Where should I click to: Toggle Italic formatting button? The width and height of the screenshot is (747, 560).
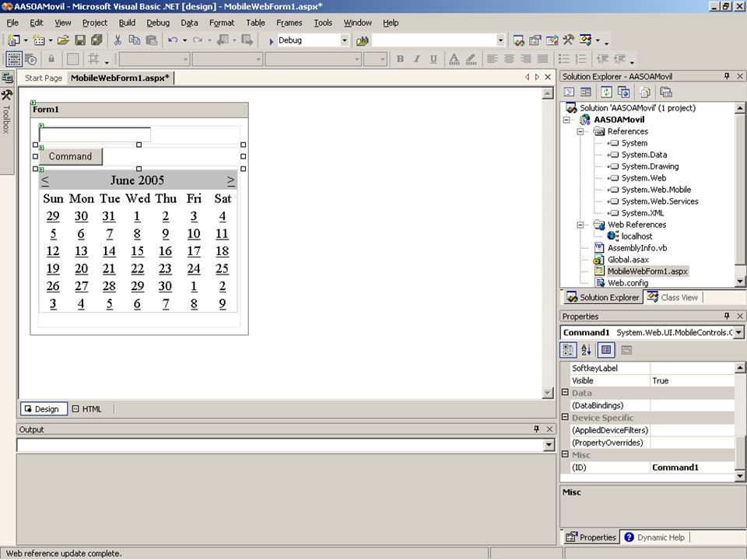click(x=417, y=59)
